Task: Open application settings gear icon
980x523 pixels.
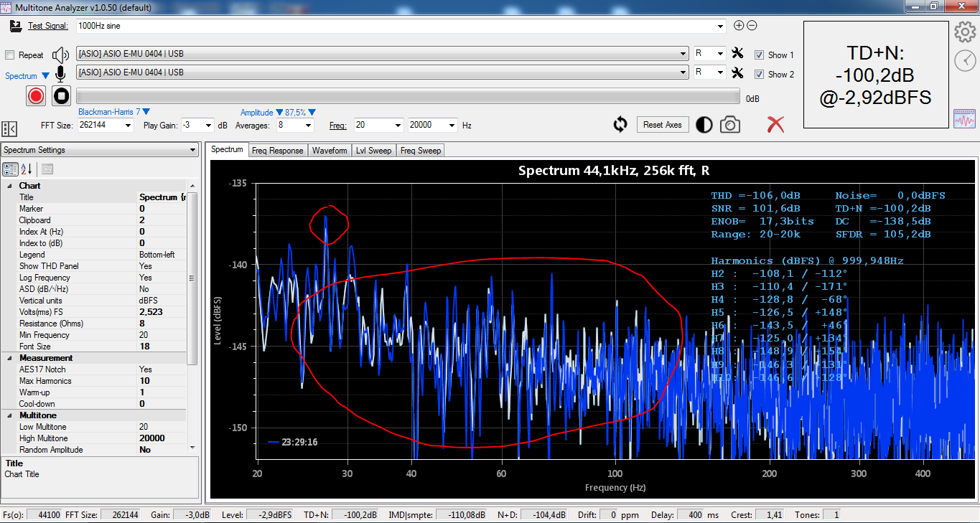Action: (x=964, y=32)
